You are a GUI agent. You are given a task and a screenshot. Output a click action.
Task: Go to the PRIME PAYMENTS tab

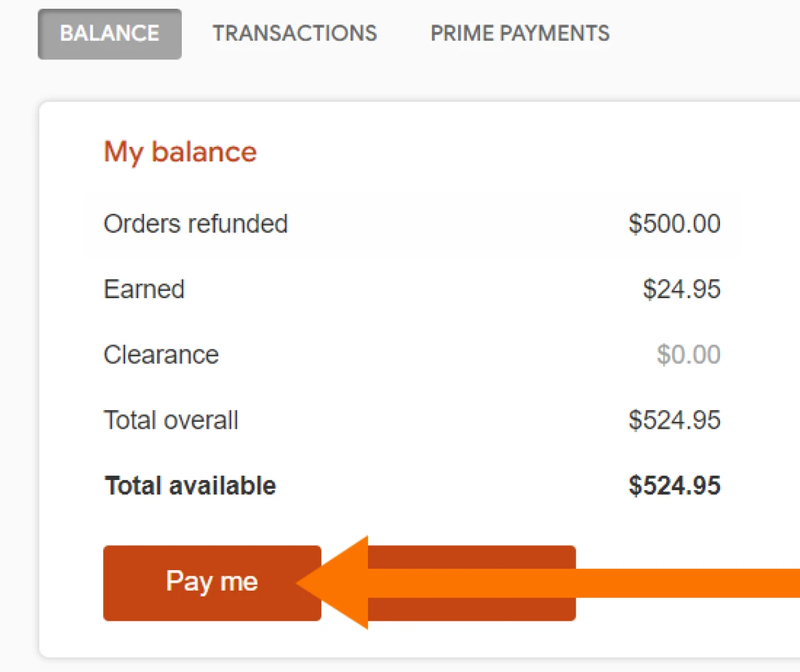point(519,34)
